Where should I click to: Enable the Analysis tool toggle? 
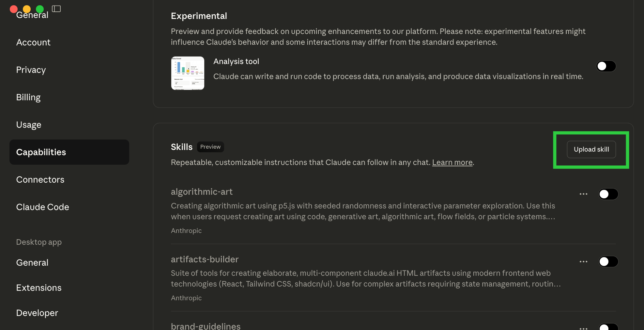pos(606,66)
